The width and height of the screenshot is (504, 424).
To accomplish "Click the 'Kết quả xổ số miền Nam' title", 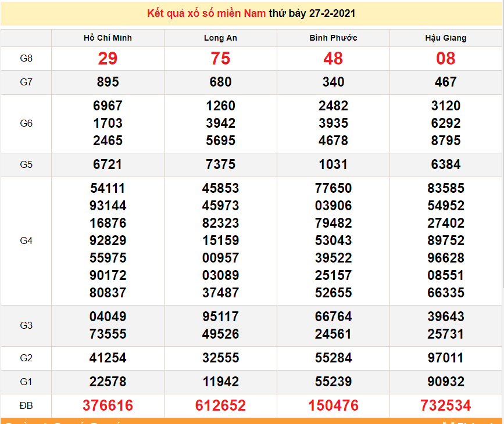I will pyautogui.click(x=206, y=13).
